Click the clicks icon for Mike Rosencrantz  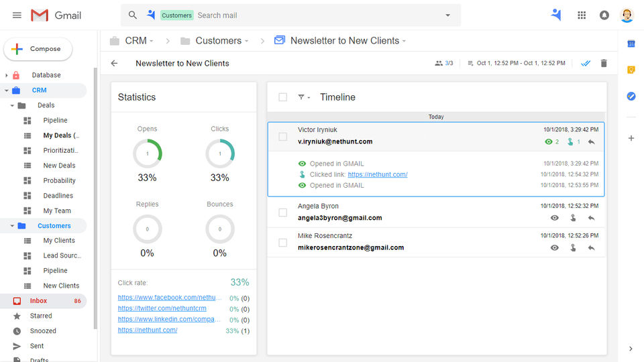[573, 248]
